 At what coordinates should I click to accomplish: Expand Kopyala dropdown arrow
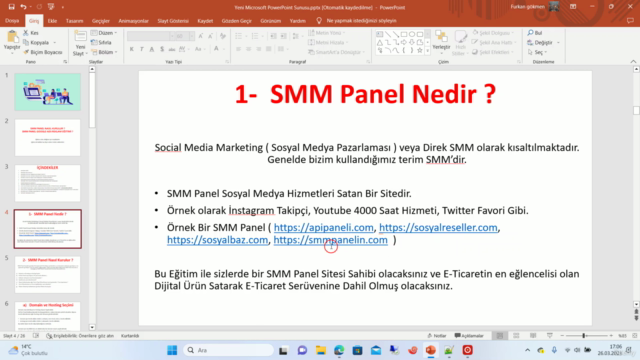point(54,42)
